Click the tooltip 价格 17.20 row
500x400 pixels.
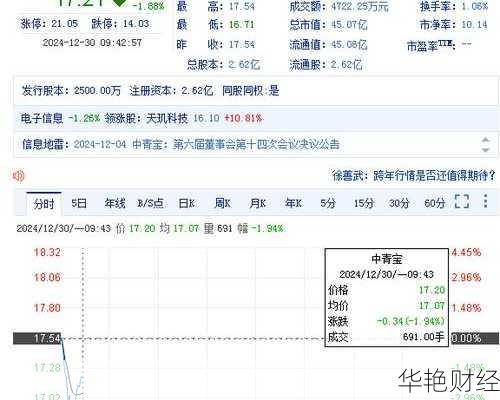click(387, 290)
